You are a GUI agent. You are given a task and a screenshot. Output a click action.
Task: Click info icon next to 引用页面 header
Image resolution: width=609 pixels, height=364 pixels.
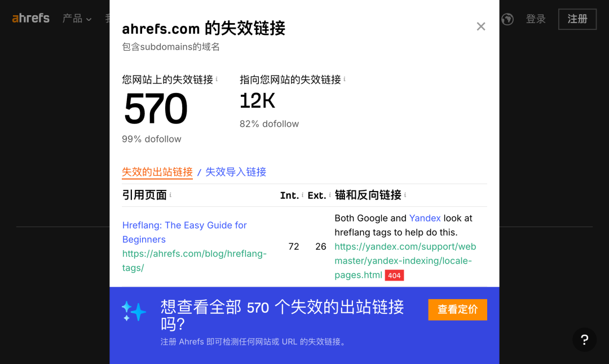170,195
